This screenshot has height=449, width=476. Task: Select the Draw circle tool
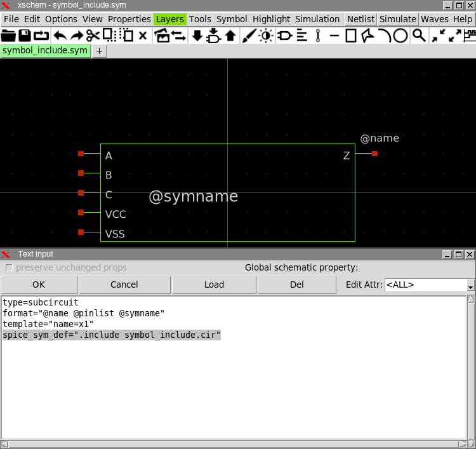[400, 36]
